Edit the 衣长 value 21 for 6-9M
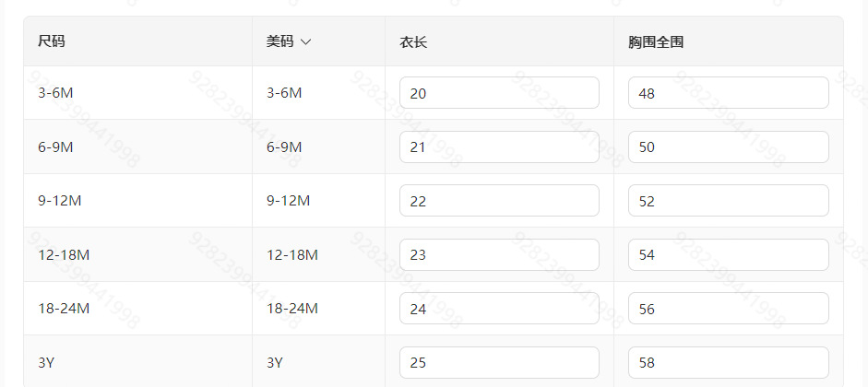 [499, 147]
